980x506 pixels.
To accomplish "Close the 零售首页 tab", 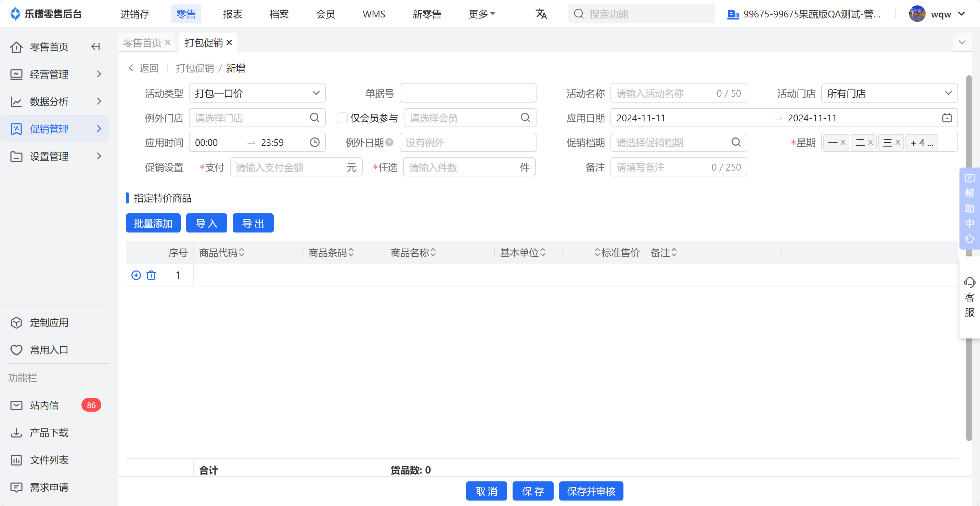I will [167, 43].
